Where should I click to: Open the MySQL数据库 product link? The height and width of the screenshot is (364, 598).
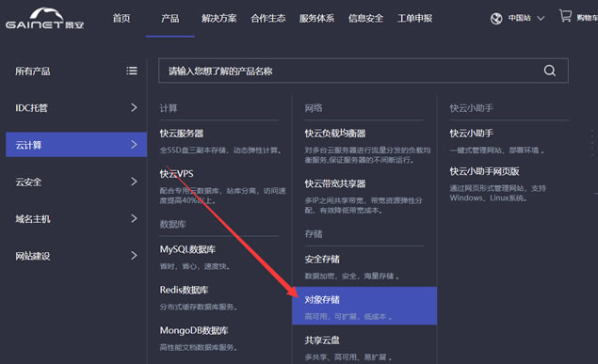(x=187, y=250)
